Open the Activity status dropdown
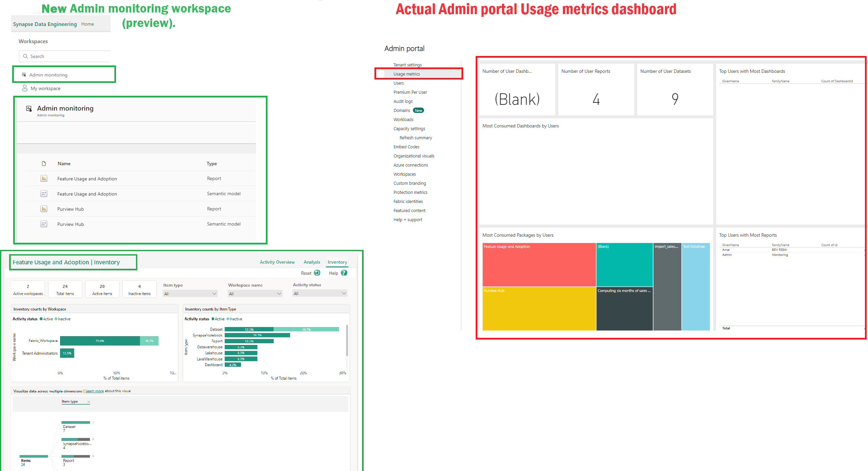The height and width of the screenshot is (471, 868). (320, 293)
